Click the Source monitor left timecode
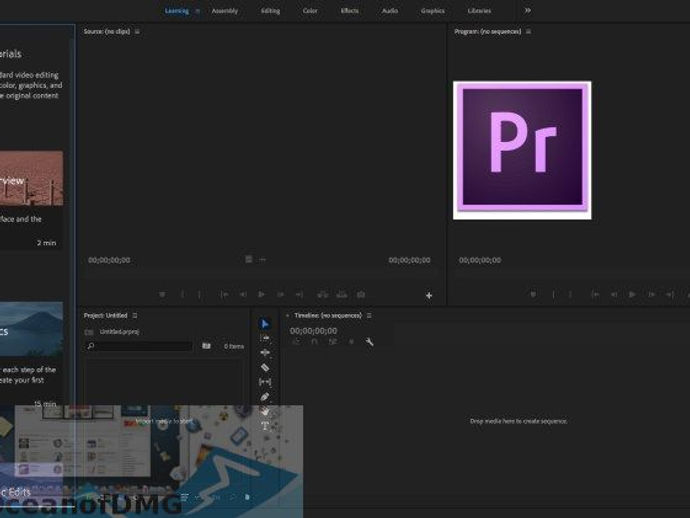This screenshot has width=690, height=518. click(x=109, y=260)
